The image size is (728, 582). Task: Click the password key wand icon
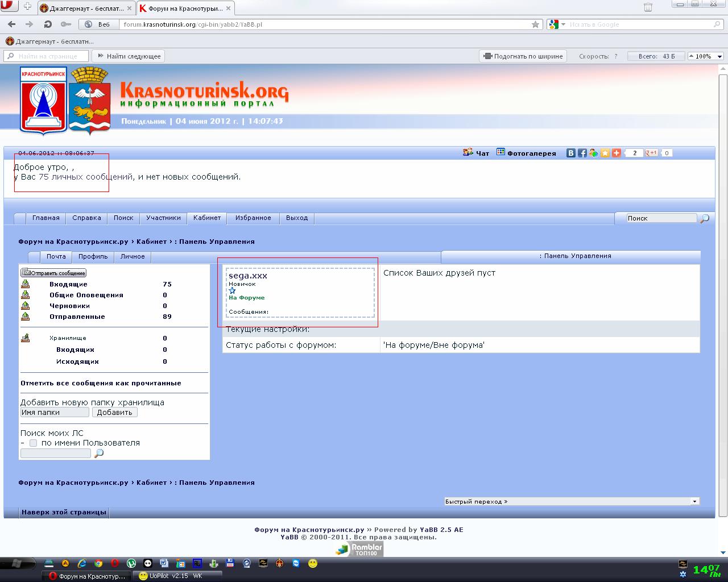pyautogui.click(x=66, y=24)
